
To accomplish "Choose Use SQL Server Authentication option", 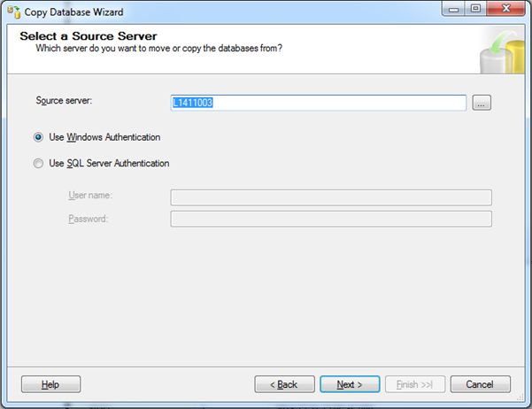I will [x=38, y=164].
